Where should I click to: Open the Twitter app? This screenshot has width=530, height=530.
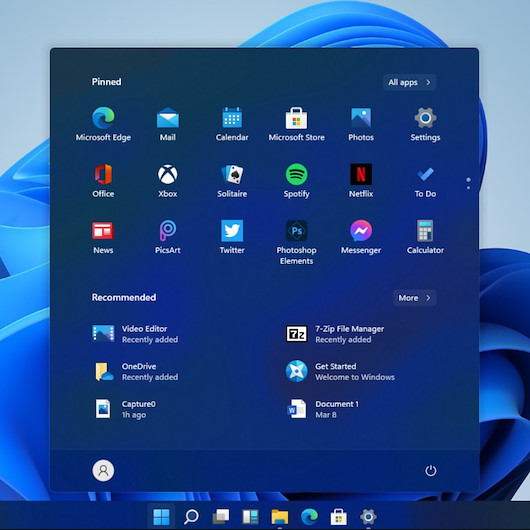[232, 237]
